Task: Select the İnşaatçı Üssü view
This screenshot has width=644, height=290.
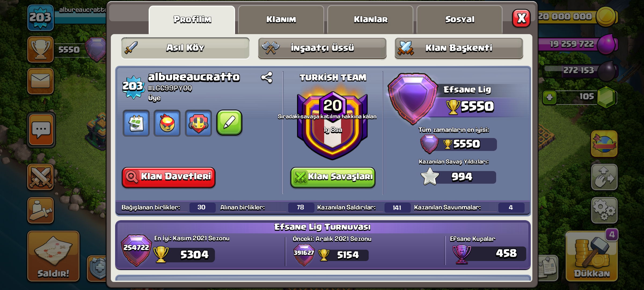Action: (322, 48)
